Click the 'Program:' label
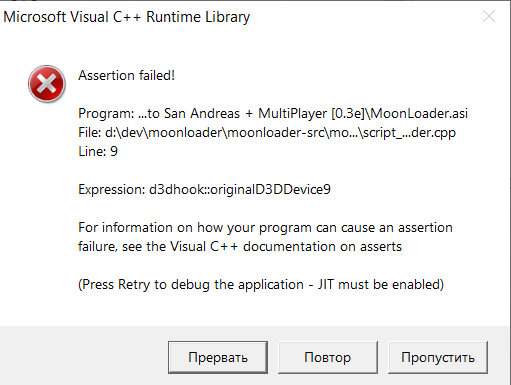 coord(106,114)
